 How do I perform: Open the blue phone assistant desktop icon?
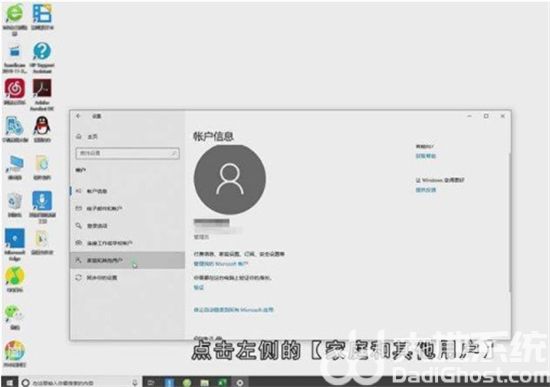[15, 126]
